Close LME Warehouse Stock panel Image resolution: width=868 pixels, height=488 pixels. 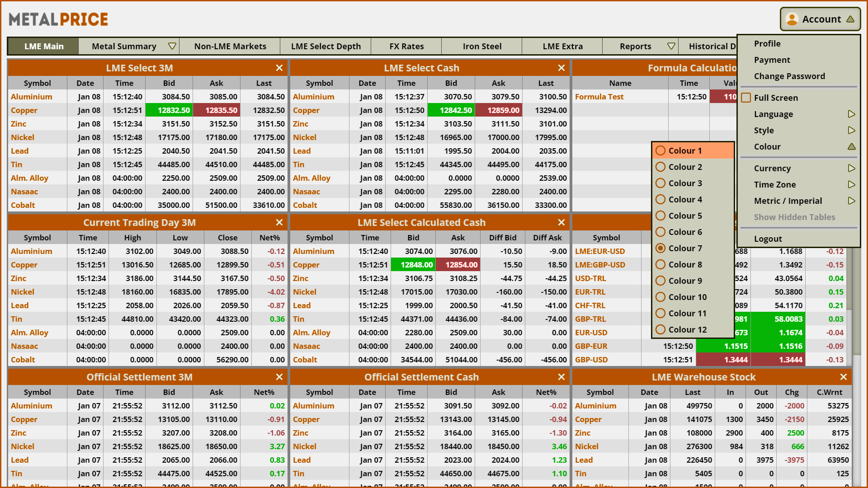click(844, 377)
